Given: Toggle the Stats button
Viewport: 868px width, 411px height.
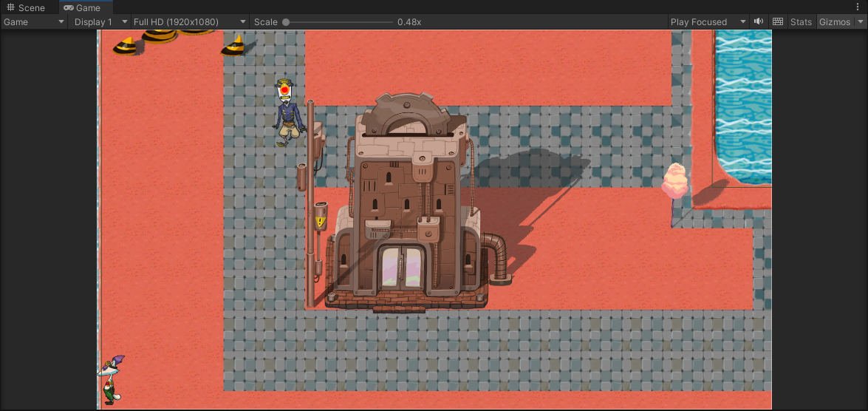Looking at the screenshot, I should click(x=801, y=22).
